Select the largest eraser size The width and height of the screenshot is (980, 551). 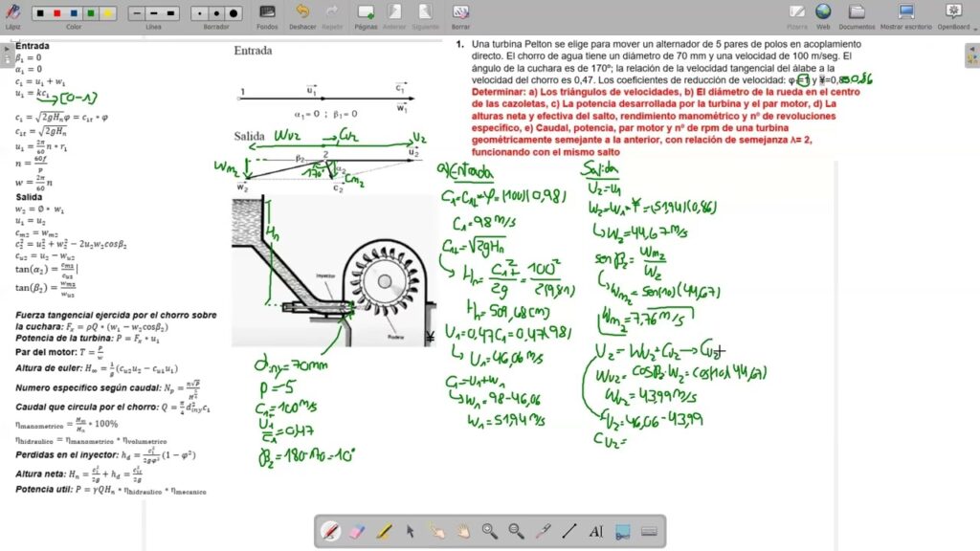pyautogui.click(x=231, y=13)
